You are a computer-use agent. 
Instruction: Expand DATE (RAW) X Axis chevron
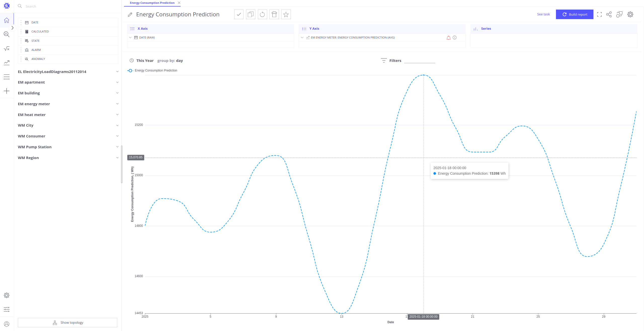130,38
